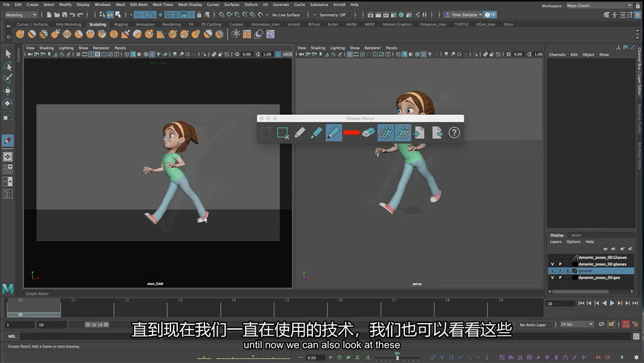
Task: Go to start of playback range
Action: pyautogui.click(x=581, y=303)
